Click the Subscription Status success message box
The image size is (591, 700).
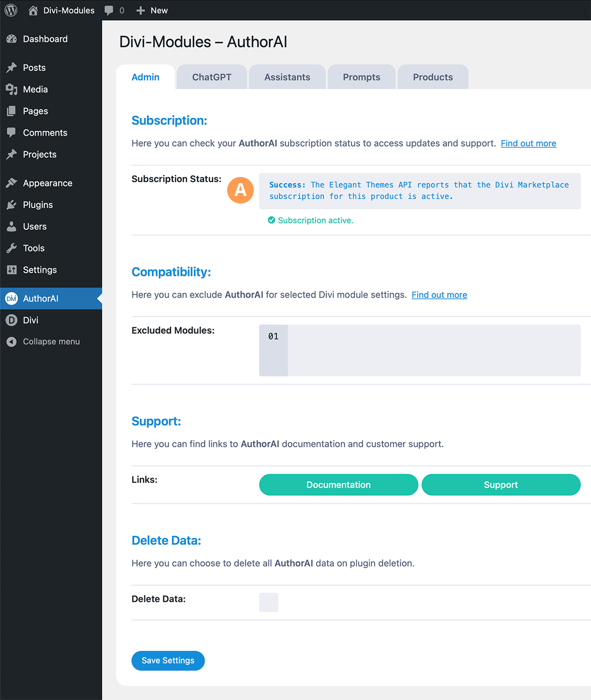pyautogui.click(x=420, y=191)
